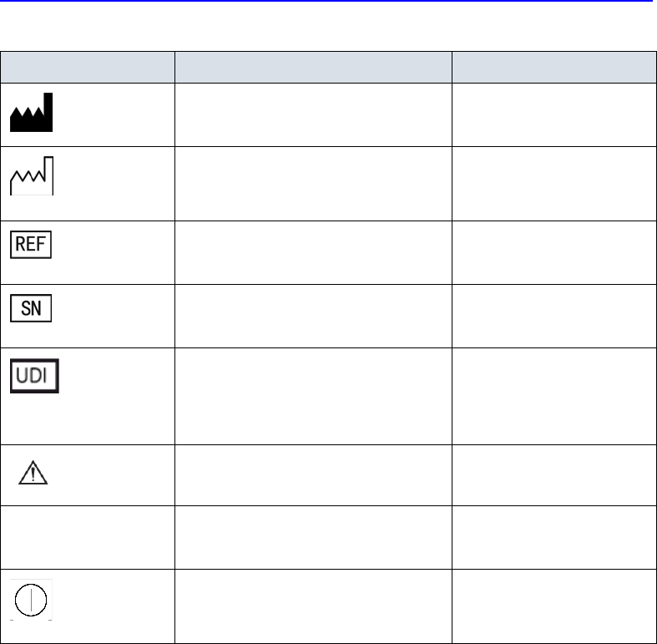The height and width of the screenshot is (644, 657).
Task: Click the middle-column cell beside the warning triangle
Action: tap(312, 474)
